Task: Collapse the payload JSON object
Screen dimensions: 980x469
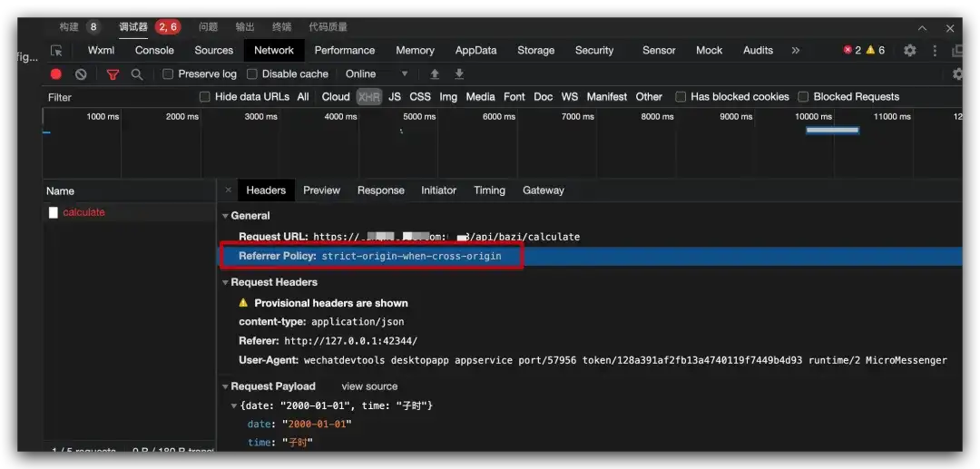Action: pyautogui.click(x=234, y=405)
